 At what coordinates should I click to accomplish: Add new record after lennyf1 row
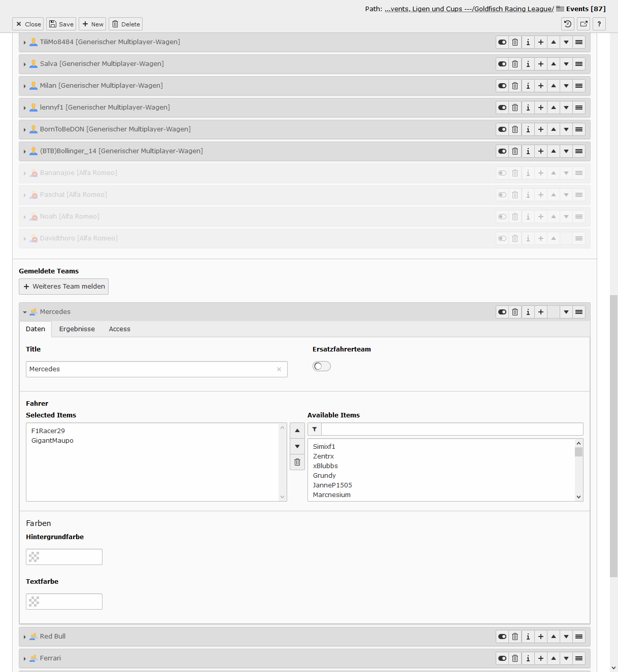click(x=540, y=108)
